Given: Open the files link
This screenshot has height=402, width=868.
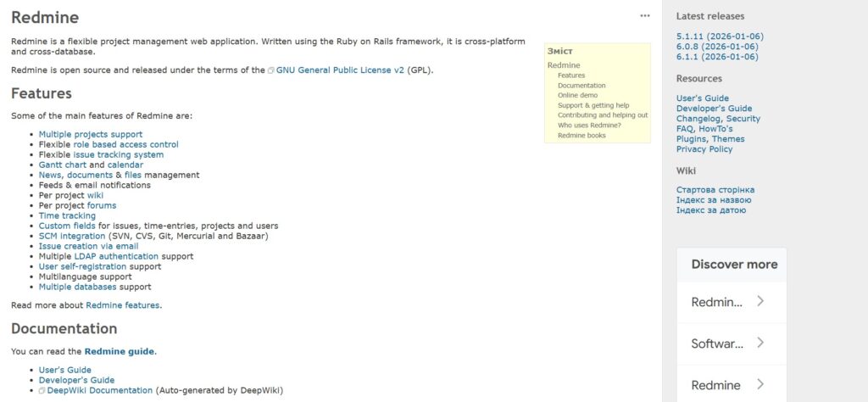Looking at the screenshot, I should (133, 175).
